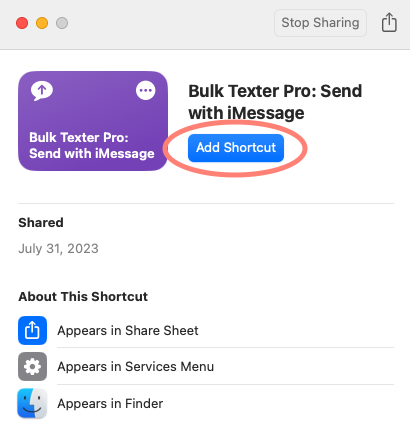Open the ellipsis menu on shortcut tile
The height and width of the screenshot is (439, 410).
tap(146, 90)
